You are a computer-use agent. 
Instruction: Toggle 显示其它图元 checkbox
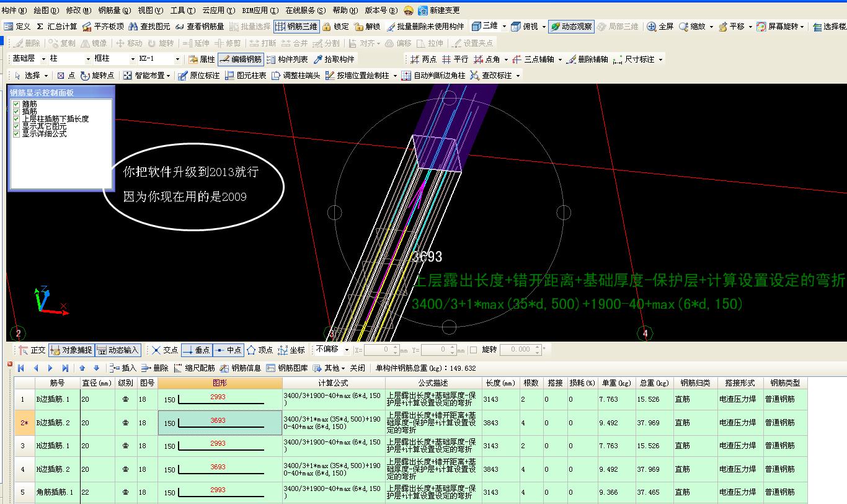pos(16,126)
